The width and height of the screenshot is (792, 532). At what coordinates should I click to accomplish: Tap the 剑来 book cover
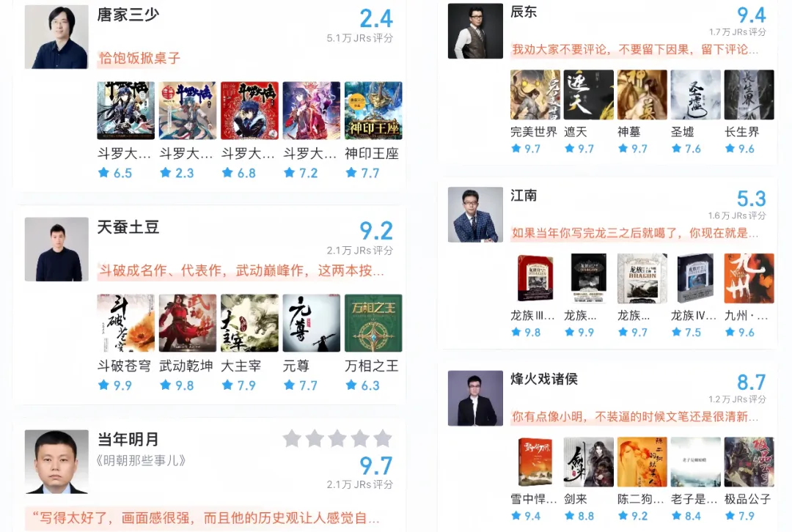click(x=588, y=462)
